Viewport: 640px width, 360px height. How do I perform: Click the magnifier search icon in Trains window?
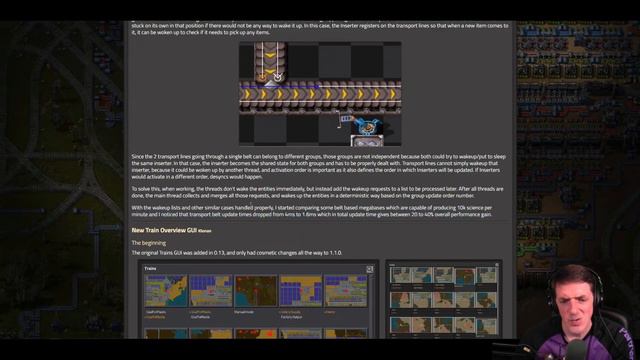point(369,269)
